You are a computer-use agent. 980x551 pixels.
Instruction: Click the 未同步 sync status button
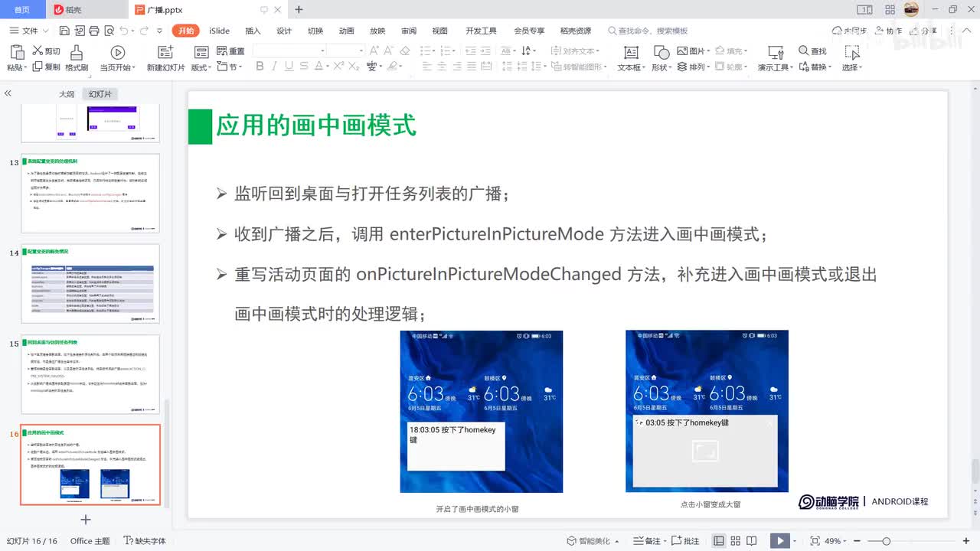[x=849, y=31]
